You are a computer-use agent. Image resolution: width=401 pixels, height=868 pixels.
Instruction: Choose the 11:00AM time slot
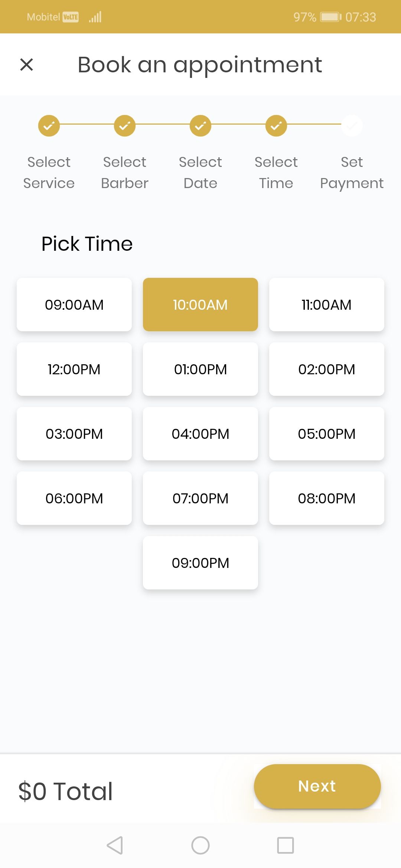coord(326,305)
